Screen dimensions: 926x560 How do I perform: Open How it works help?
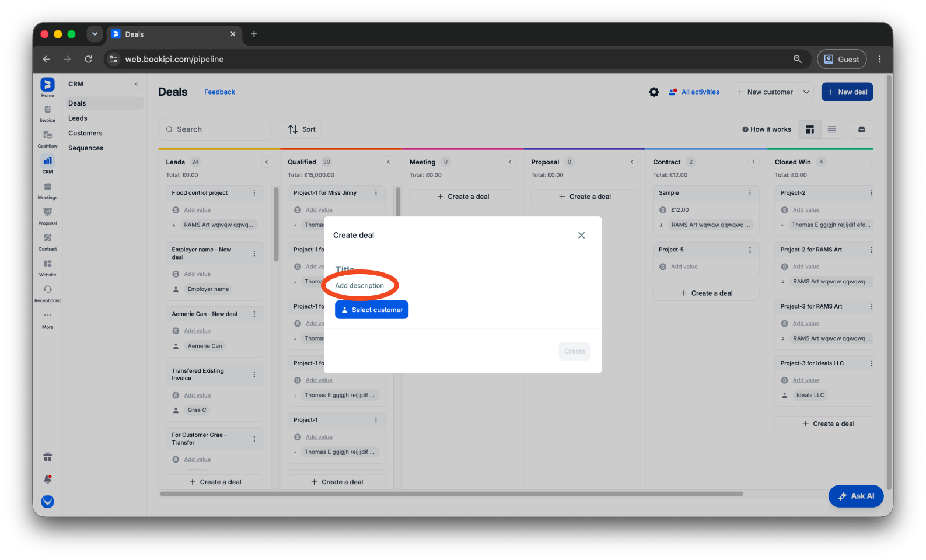coord(767,129)
